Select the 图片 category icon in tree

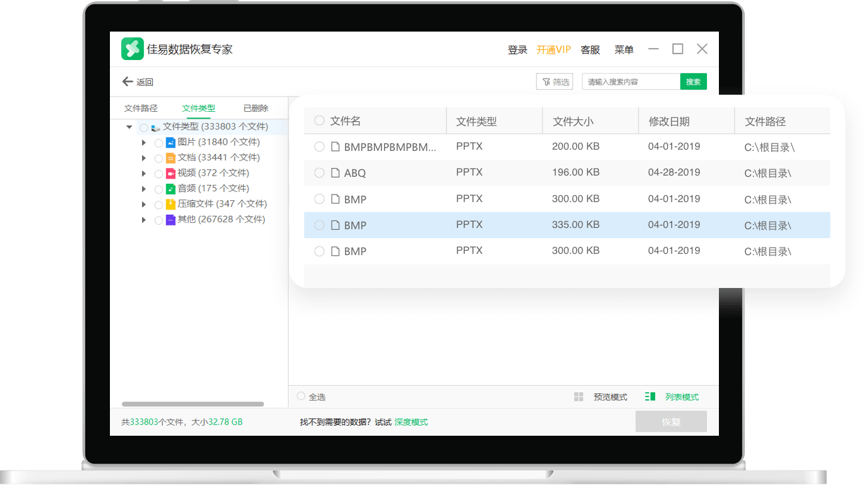[170, 141]
